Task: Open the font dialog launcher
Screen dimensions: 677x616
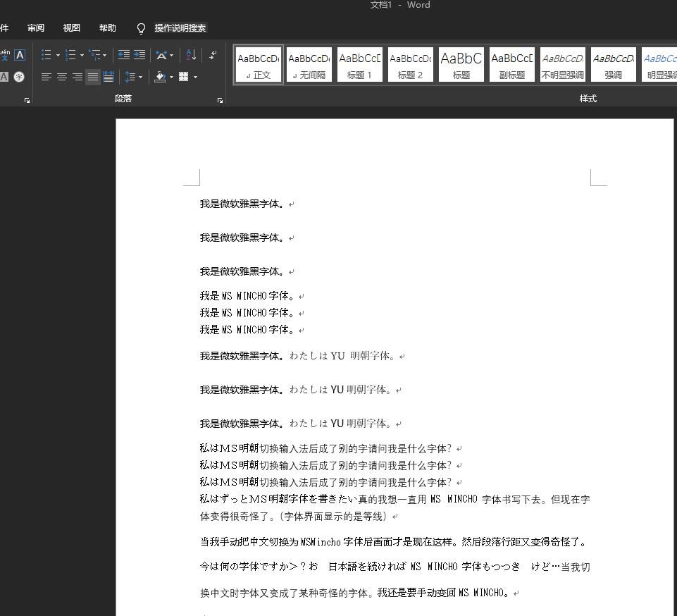Action: 27,100
